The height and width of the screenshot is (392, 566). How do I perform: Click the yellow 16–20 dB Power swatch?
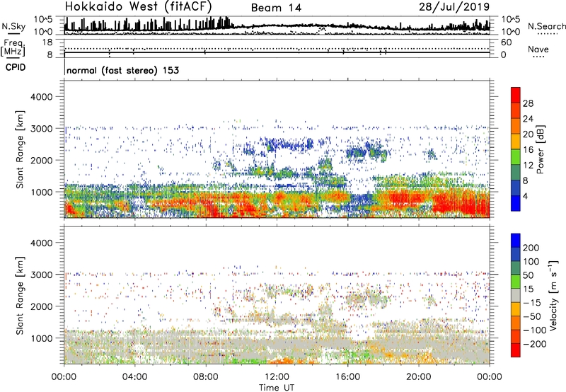(516, 141)
